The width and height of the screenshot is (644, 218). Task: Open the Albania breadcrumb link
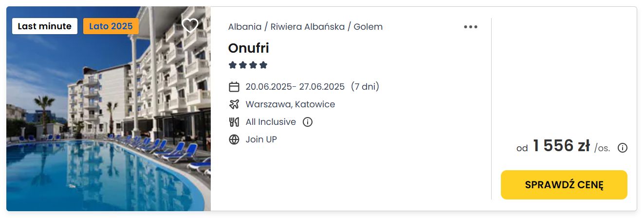(x=245, y=27)
